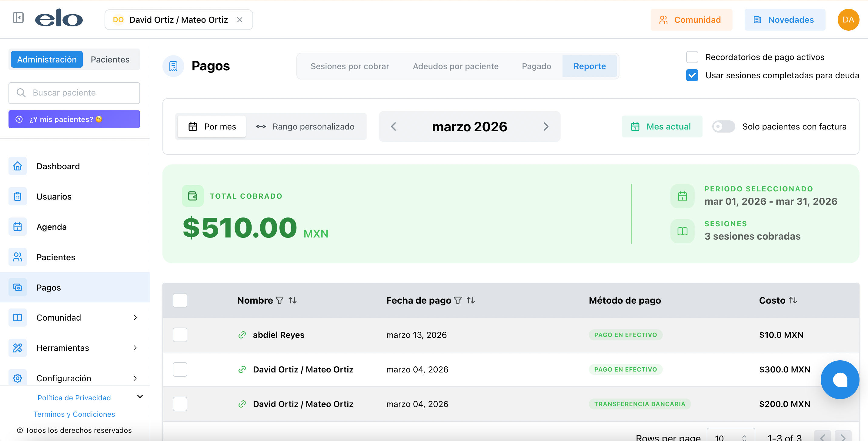The width and height of the screenshot is (868, 441).
Task: Go to next month with right arrow
Action: 546,127
